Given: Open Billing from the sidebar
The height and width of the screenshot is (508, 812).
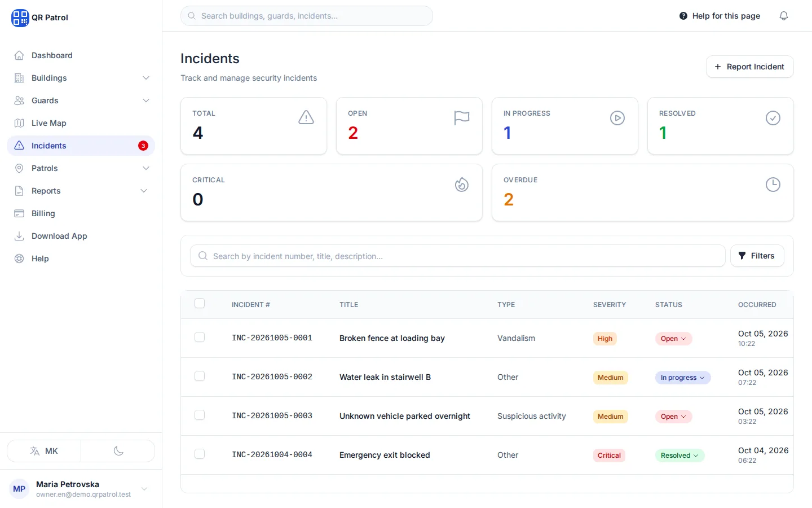Looking at the screenshot, I should 81,213.
